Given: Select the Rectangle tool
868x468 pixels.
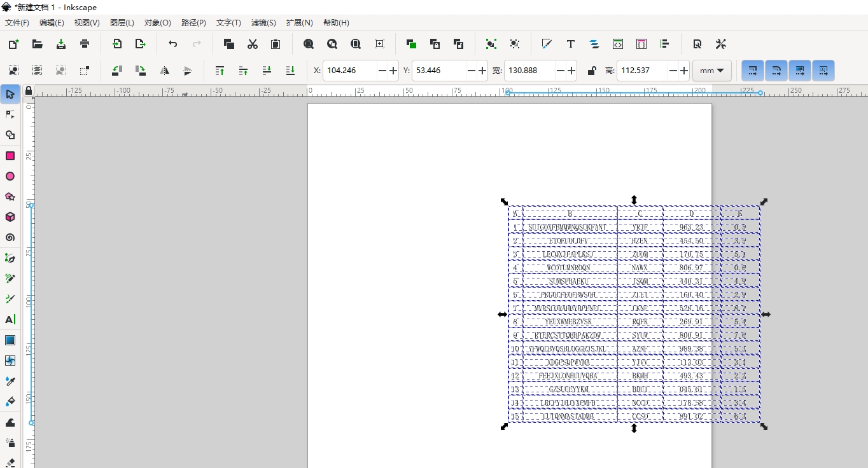Looking at the screenshot, I should point(10,156).
